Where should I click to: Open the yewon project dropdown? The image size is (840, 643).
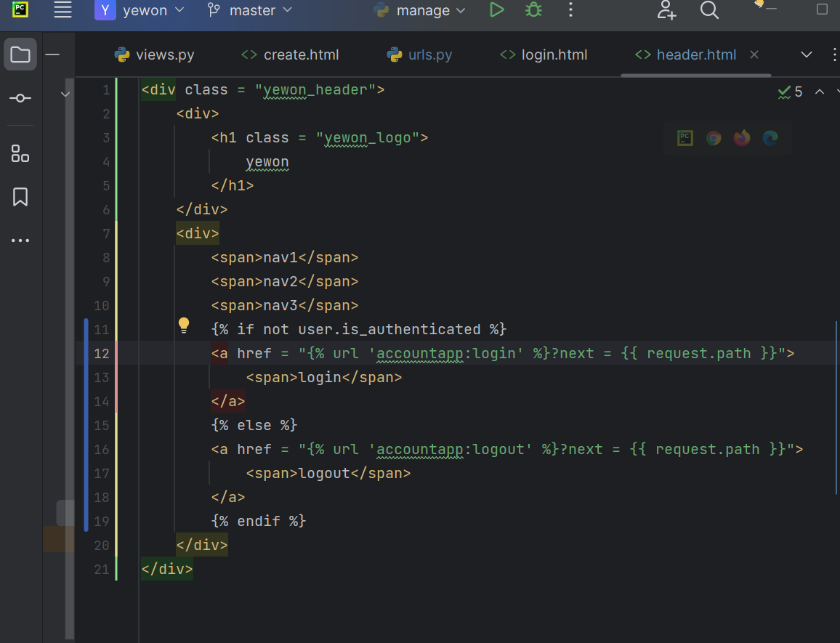coord(140,10)
